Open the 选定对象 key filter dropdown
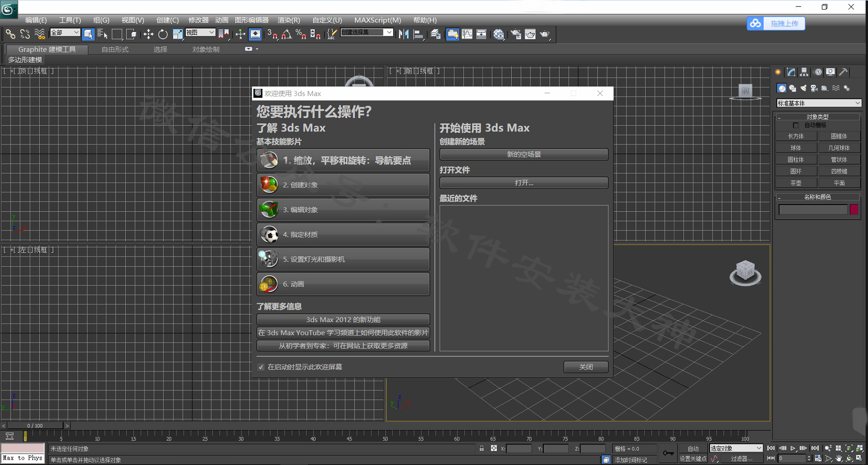This screenshot has height=465, width=868. pyautogui.click(x=736, y=448)
